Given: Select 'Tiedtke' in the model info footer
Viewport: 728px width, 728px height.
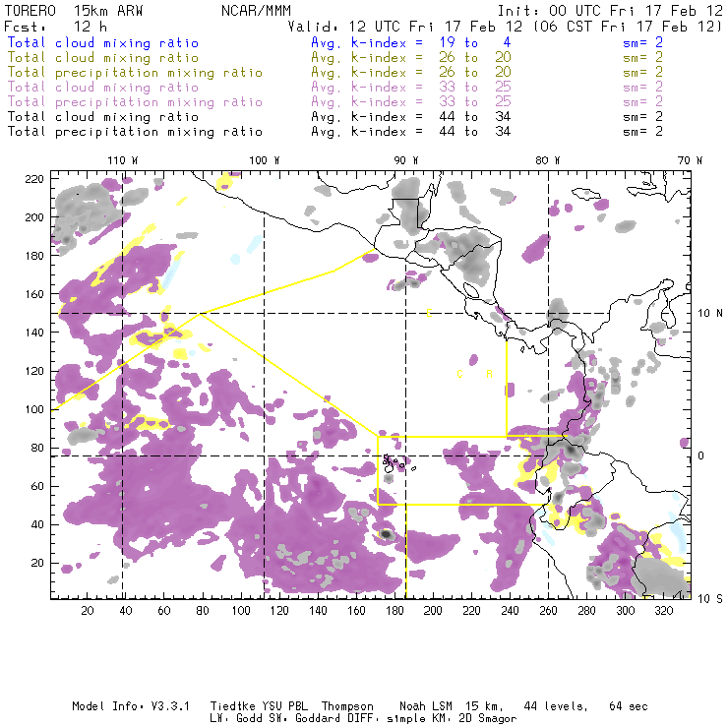Looking at the screenshot, I should coord(232,706).
